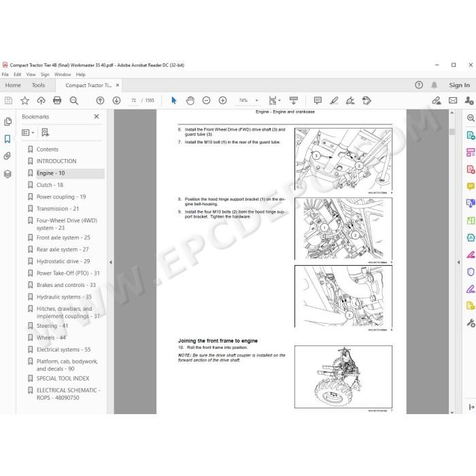Screen dimensions: 476x476
Task: Click the current page number field
Action: (133, 101)
